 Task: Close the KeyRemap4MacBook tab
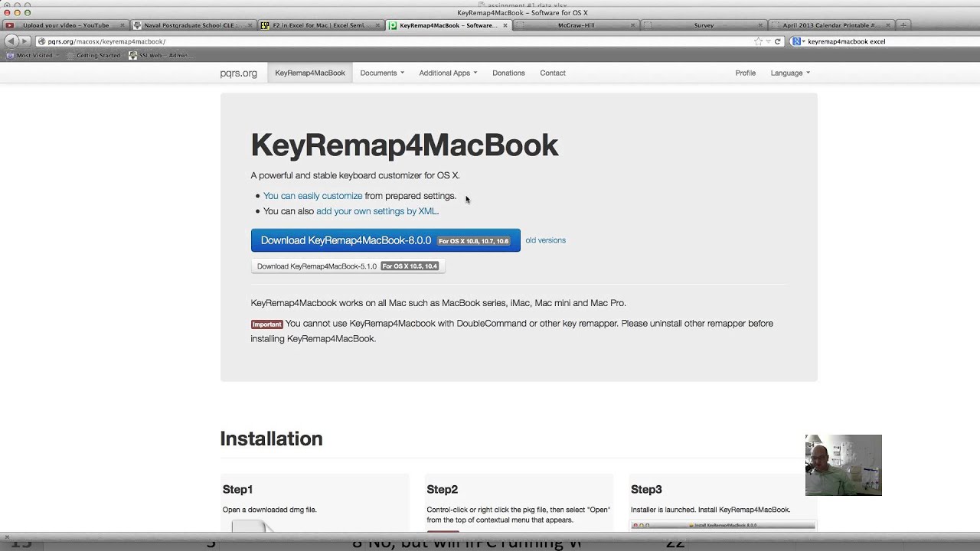coord(505,25)
